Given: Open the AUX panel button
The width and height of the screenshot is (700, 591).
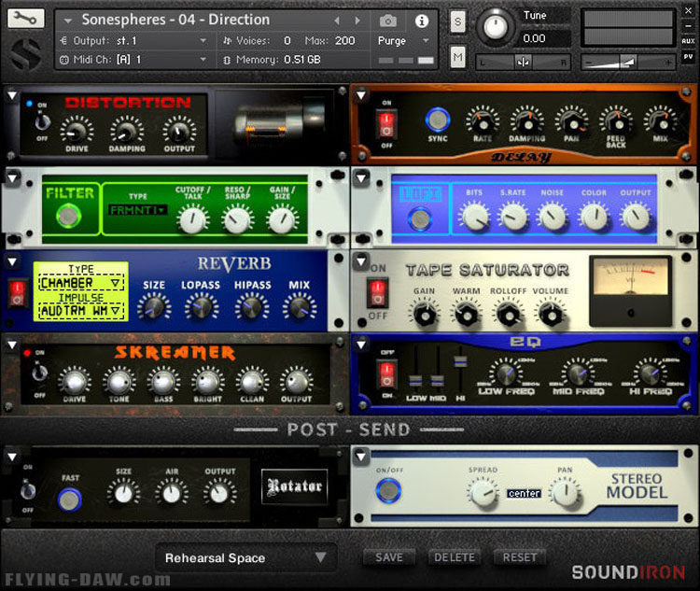Looking at the screenshot, I should [688, 41].
